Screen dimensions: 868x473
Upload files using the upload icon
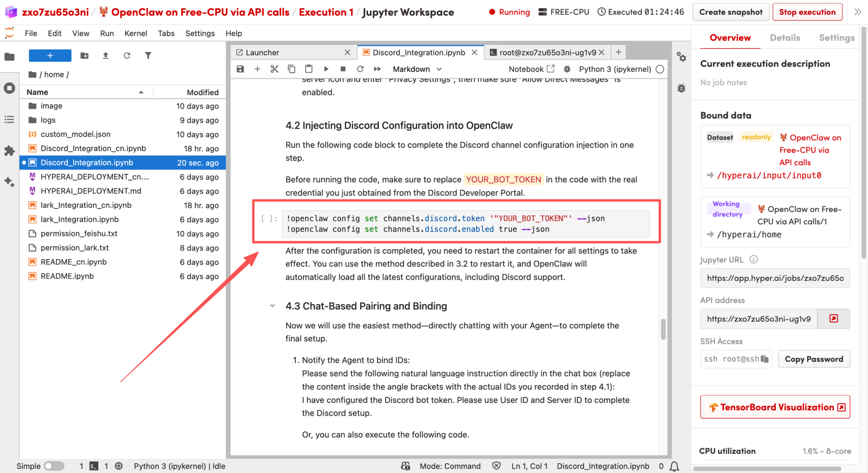106,56
